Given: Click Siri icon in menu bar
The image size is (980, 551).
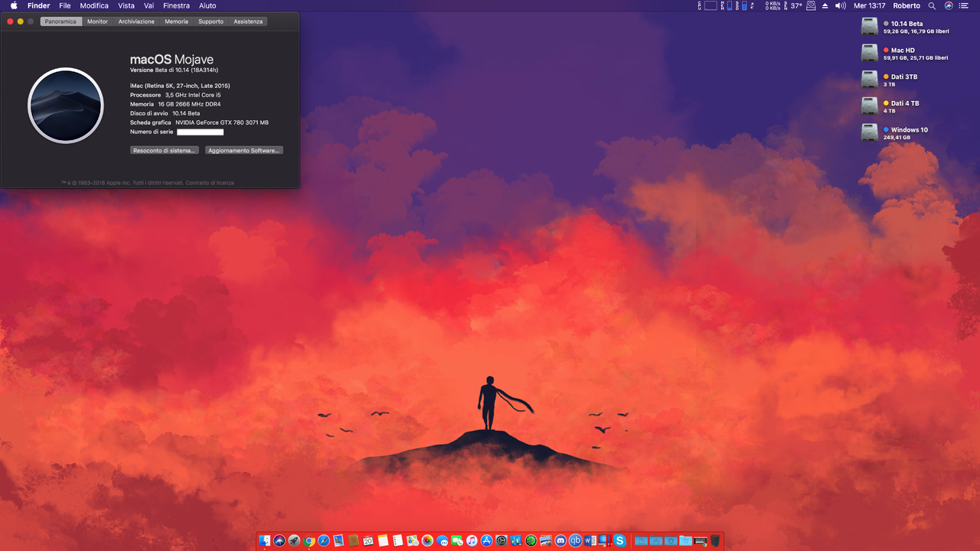Looking at the screenshot, I should pyautogui.click(x=949, y=5).
